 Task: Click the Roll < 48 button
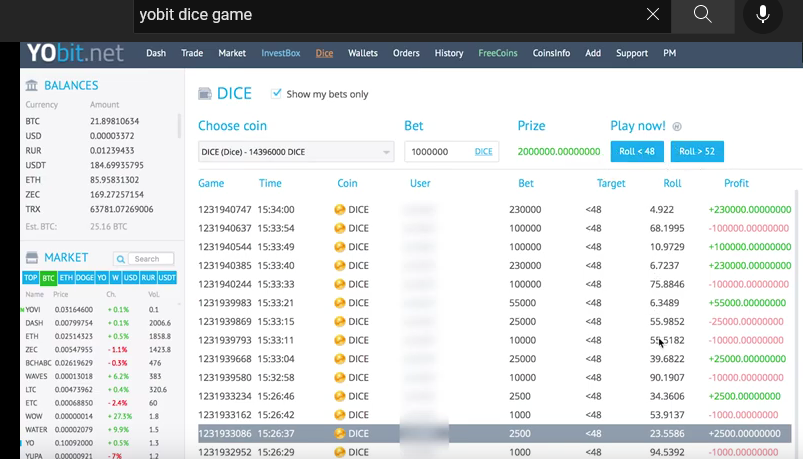tap(637, 151)
